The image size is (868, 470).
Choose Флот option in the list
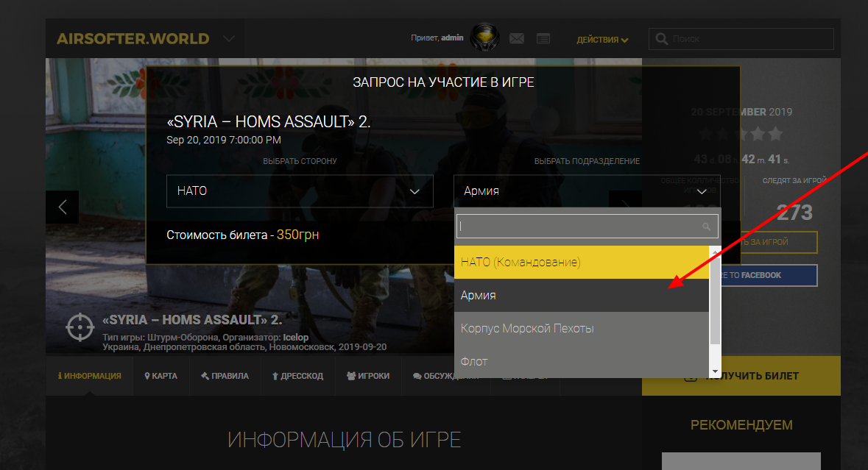(x=582, y=362)
